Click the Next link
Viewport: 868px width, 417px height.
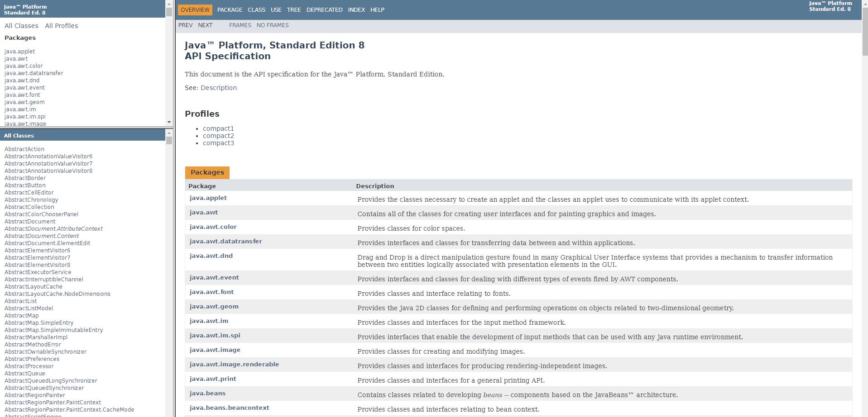205,25
